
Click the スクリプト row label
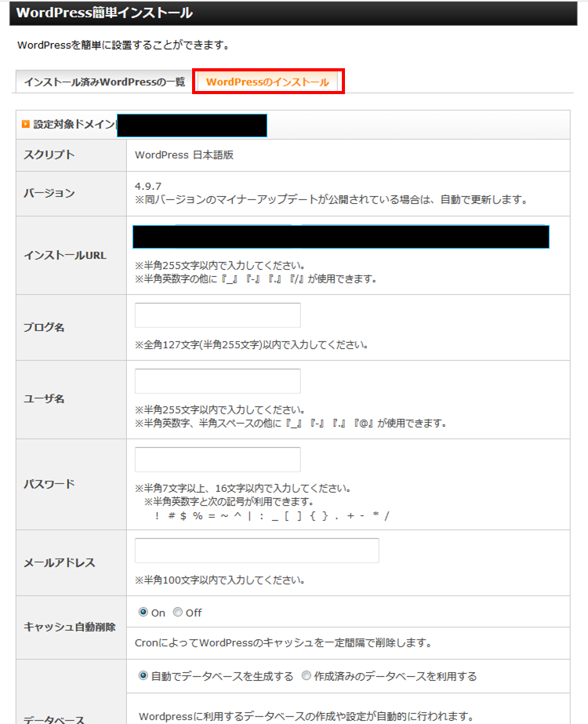[x=49, y=155]
